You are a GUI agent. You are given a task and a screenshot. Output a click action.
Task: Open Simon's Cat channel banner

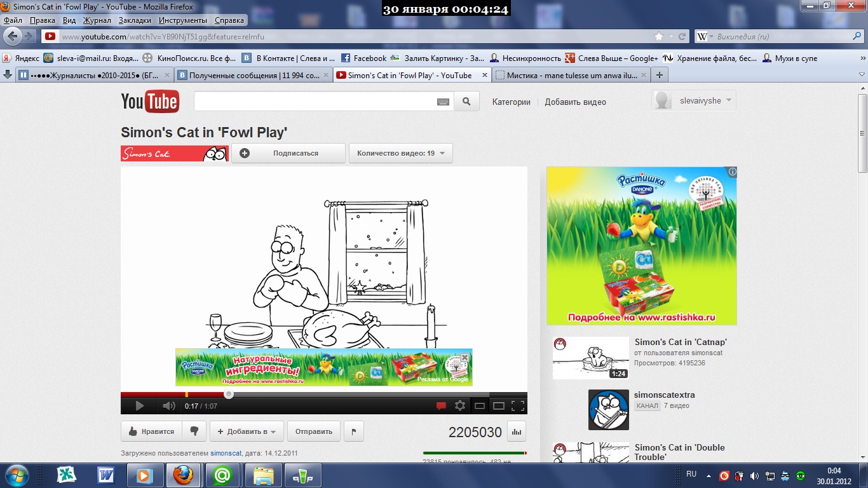[175, 153]
